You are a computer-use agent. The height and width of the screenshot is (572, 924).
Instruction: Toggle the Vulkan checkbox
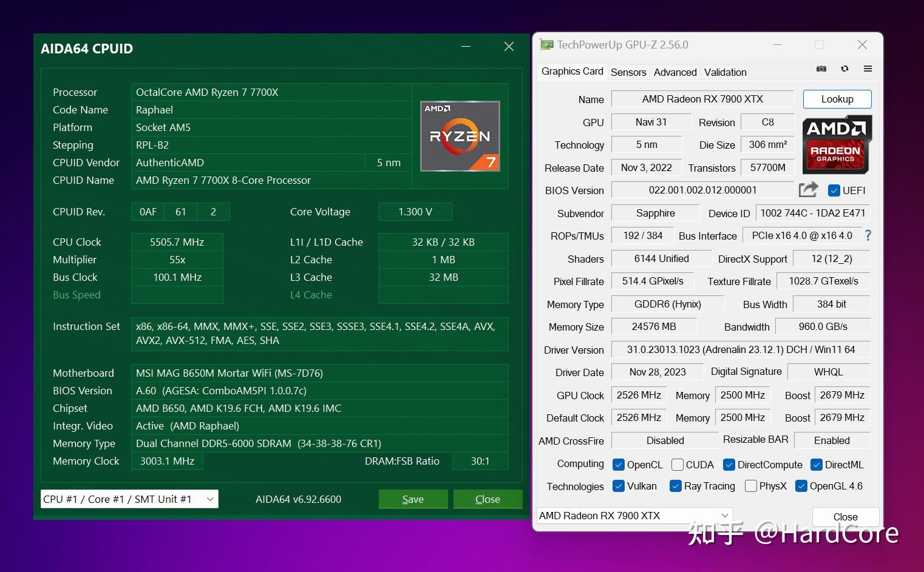coord(619,486)
